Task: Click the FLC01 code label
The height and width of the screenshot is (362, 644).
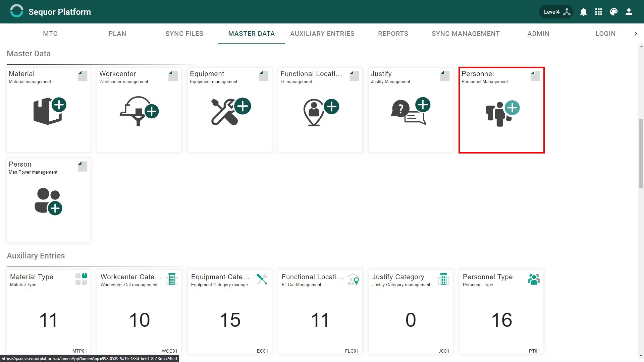Action: click(x=352, y=351)
